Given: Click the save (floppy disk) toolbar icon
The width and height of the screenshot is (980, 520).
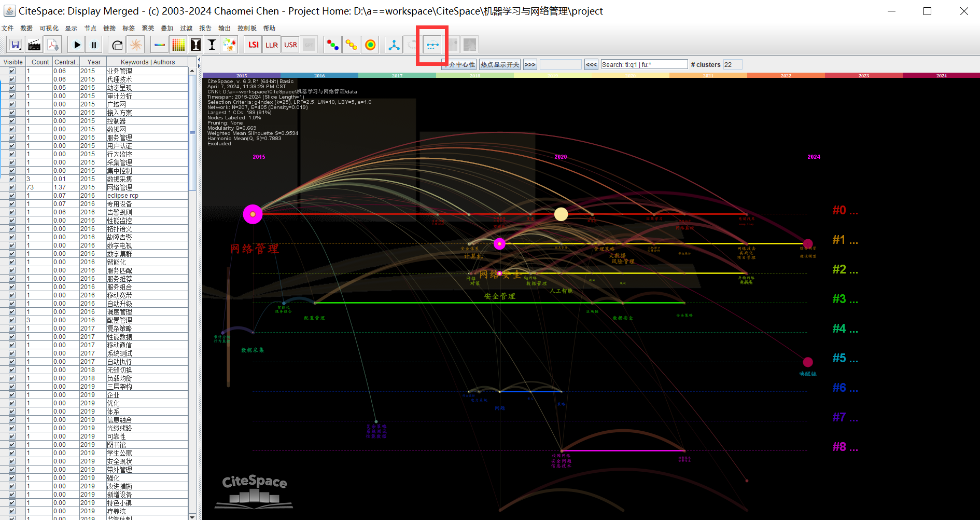Looking at the screenshot, I should tap(16, 45).
